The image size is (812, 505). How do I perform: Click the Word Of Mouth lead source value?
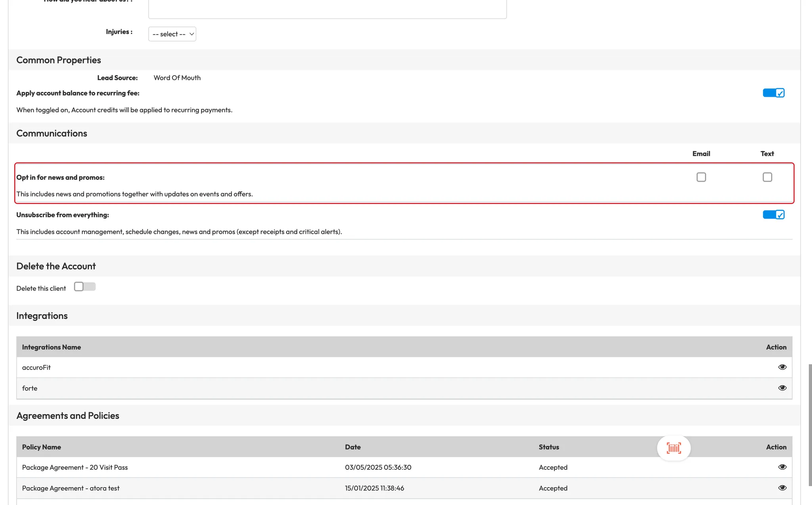(177, 78)
